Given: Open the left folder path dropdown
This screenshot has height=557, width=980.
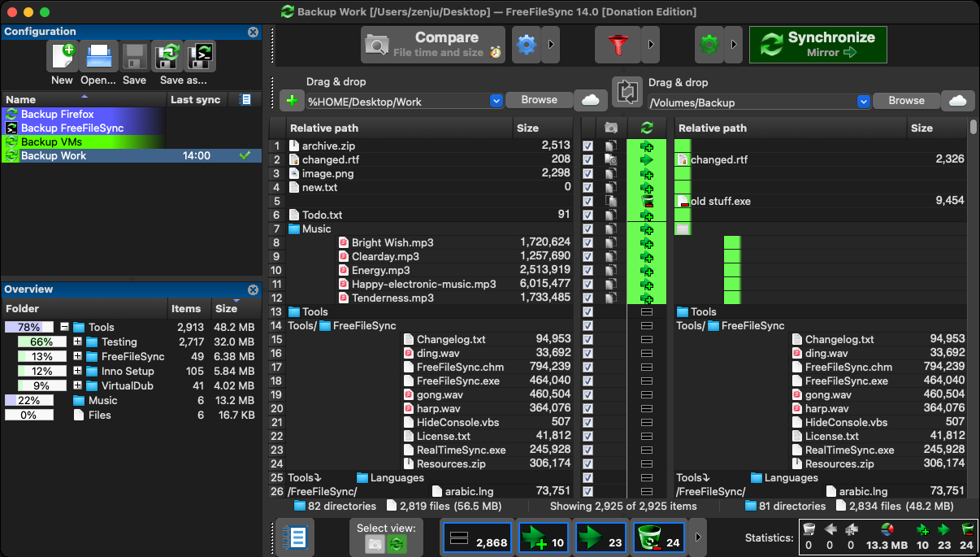Looking at the screenshot, I should tap(496, 99).
